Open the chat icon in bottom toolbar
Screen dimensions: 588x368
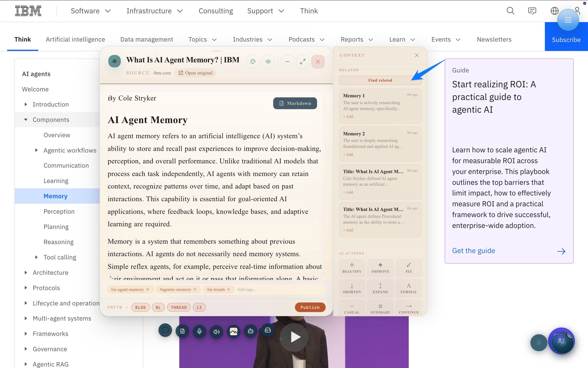[165, 330]
